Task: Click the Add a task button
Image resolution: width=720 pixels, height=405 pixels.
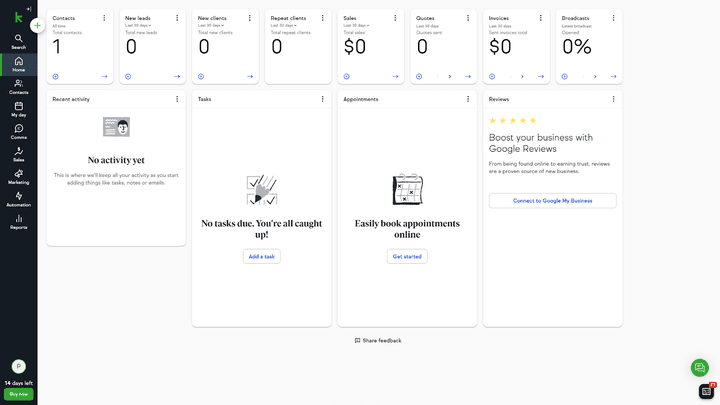Action: [x=261, y=257]
